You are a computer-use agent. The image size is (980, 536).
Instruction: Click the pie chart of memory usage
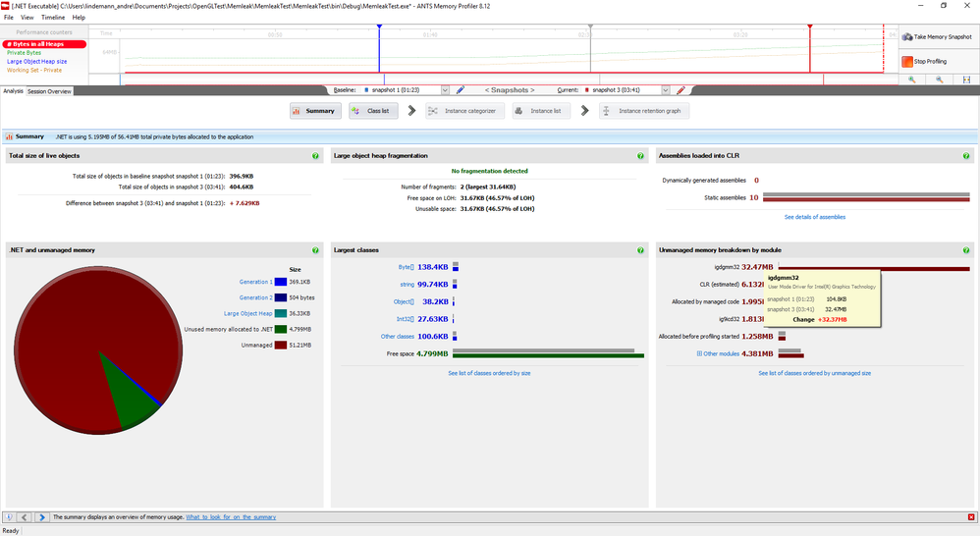(x=98, y=349)
